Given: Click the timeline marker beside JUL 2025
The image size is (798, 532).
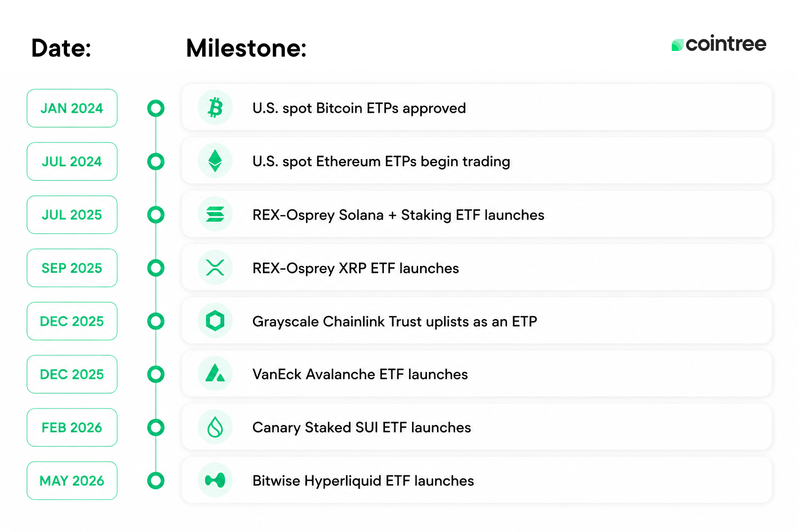Looking at the screenshot, I should (156, 215).
